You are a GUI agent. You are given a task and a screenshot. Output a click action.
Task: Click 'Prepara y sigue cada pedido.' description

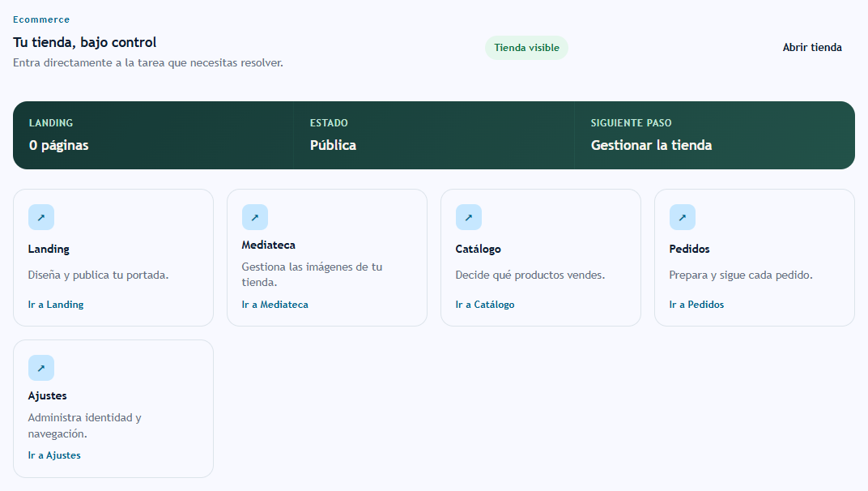(741, 275)
